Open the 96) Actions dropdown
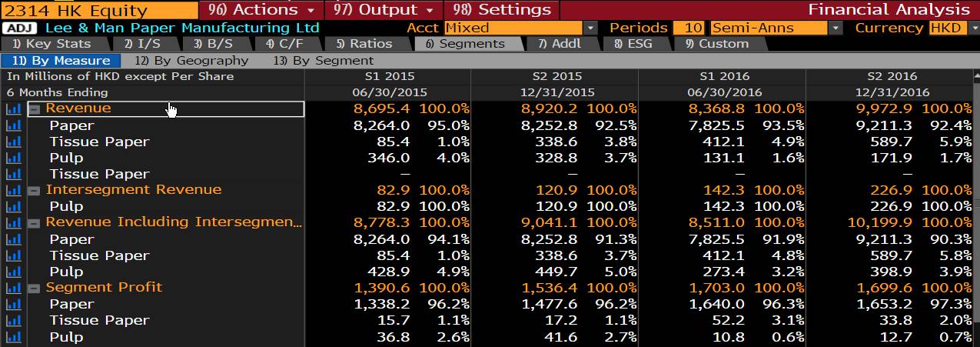 click(x=261, y=10)
